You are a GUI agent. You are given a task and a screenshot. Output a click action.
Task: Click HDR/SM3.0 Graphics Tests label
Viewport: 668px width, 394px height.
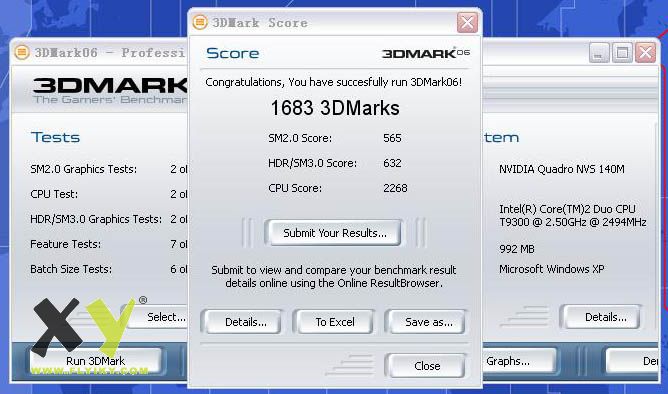[96, 219]
